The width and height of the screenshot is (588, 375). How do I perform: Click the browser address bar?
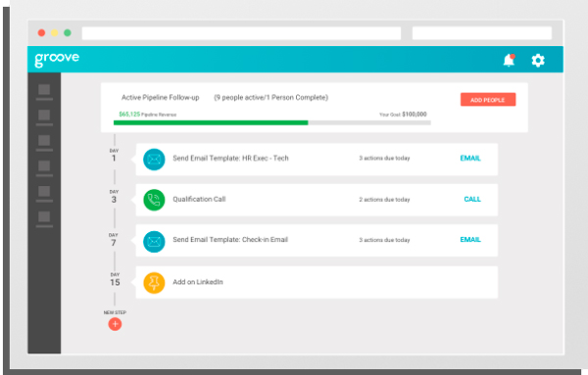tap(241, 33)
